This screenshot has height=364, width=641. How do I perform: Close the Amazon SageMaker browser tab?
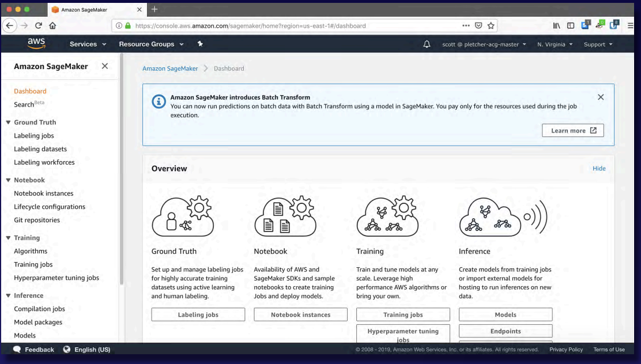[x=139, y=9]
